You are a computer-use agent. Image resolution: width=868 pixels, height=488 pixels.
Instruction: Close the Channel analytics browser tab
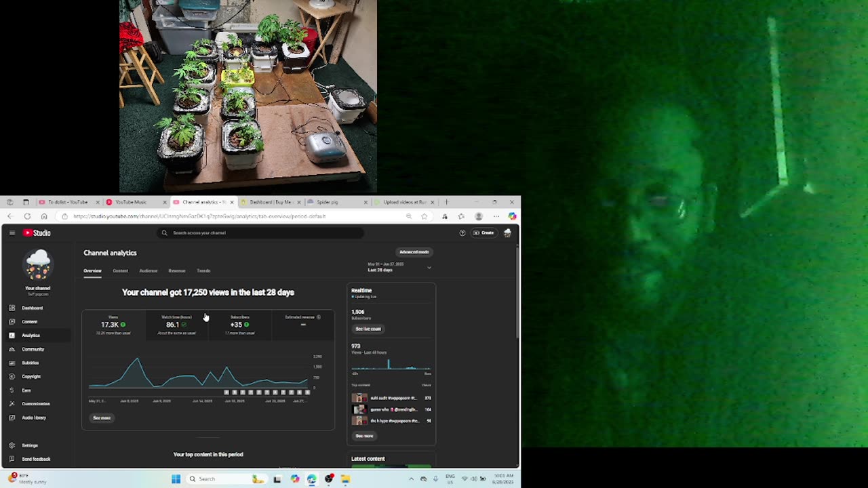click(x=232, y=202)
